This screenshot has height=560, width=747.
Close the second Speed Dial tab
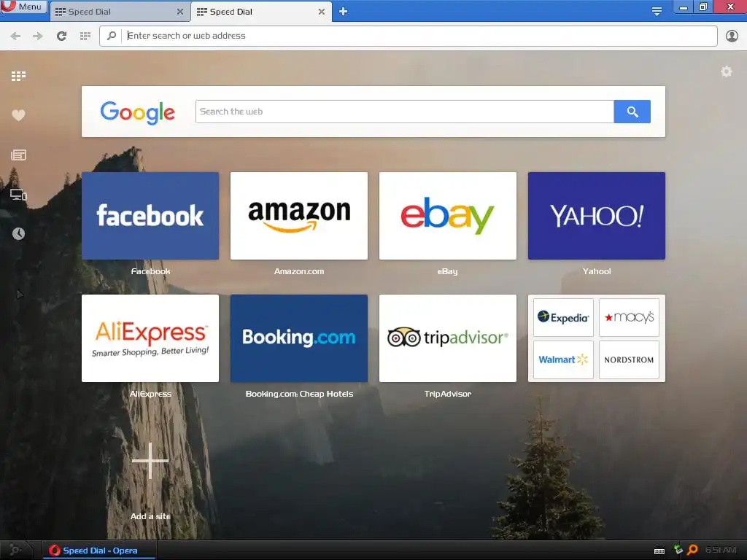(322, 12)
